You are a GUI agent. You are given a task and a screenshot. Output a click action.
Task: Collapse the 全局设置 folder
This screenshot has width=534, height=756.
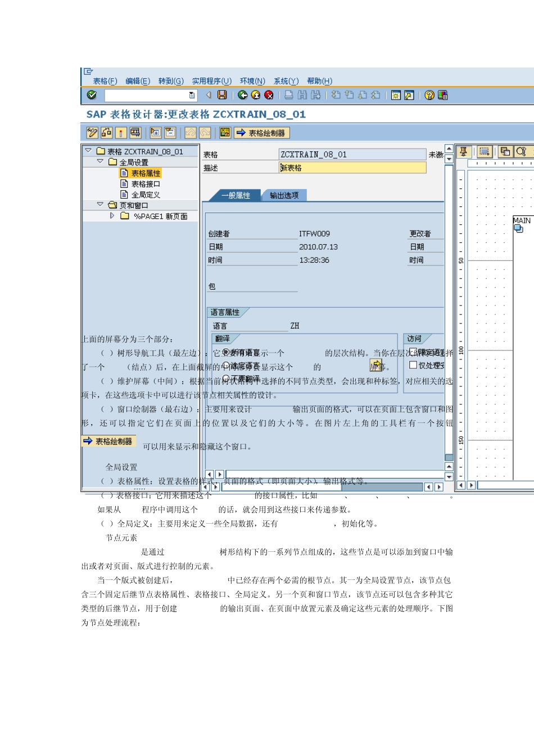coord(100,161)
